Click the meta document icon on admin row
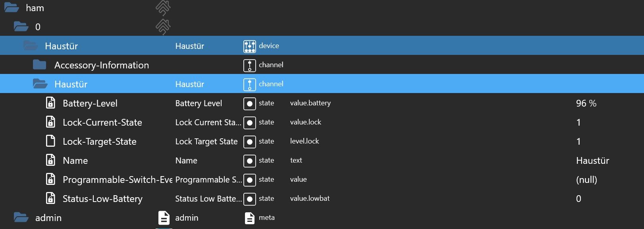Viewport: 644px width, 229px height. (249, 218)
